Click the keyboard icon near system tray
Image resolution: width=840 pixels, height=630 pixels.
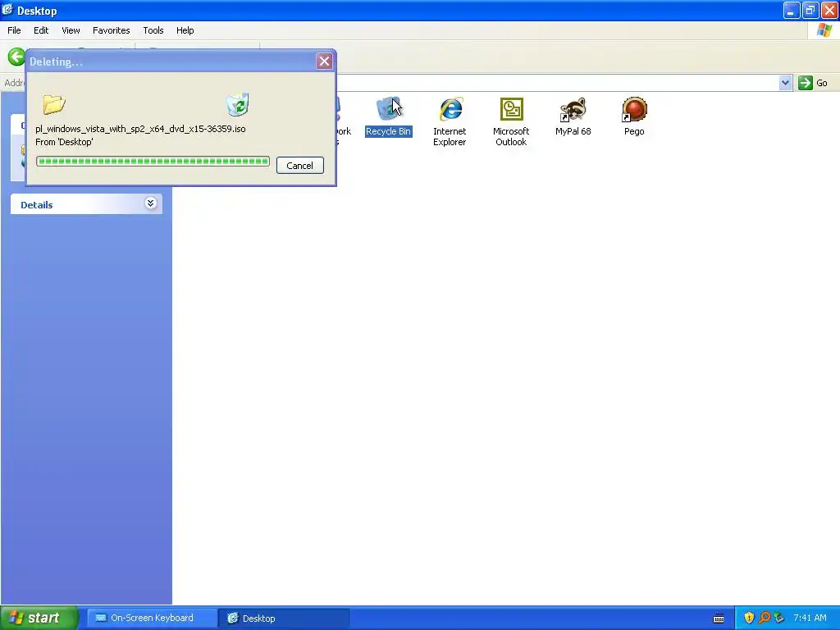719,619
